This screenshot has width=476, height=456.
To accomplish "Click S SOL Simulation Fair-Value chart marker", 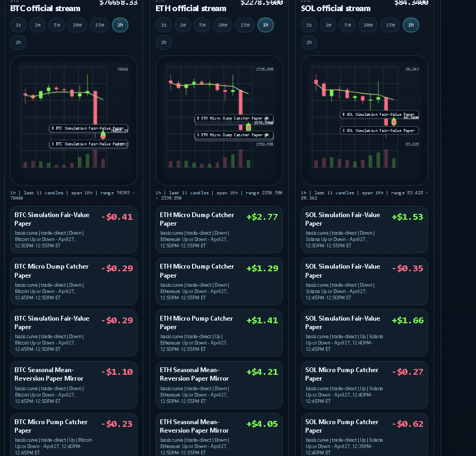I will (x=379, y=131).
